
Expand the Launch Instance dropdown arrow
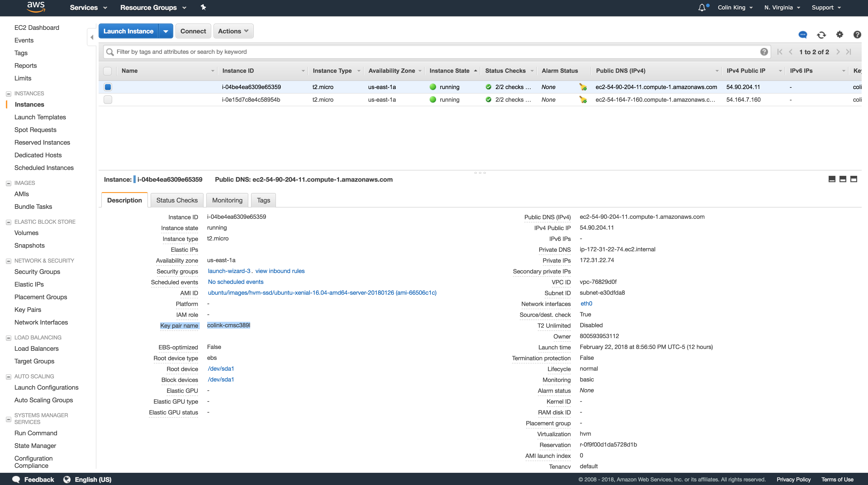coord(166,31)
